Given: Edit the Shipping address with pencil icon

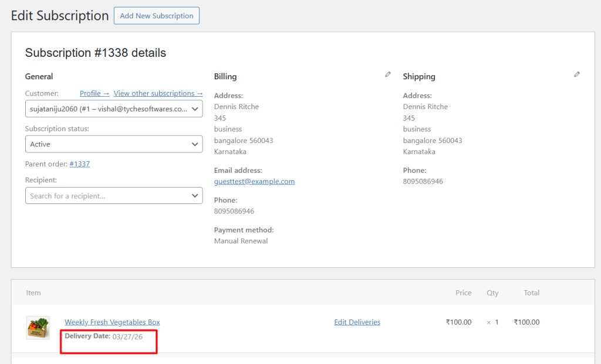Looking at the screenshot, I should pyautogui.click(x=577, y=74).
